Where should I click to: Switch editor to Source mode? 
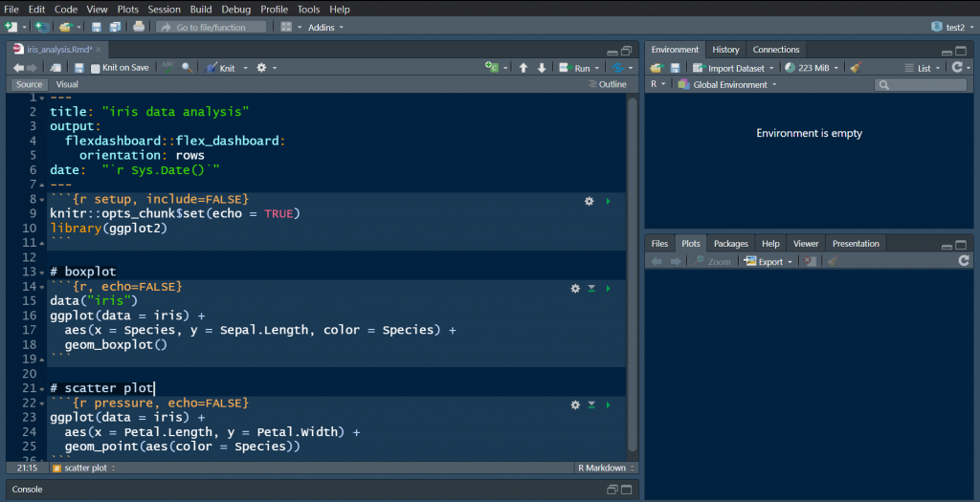pos(29,84)
